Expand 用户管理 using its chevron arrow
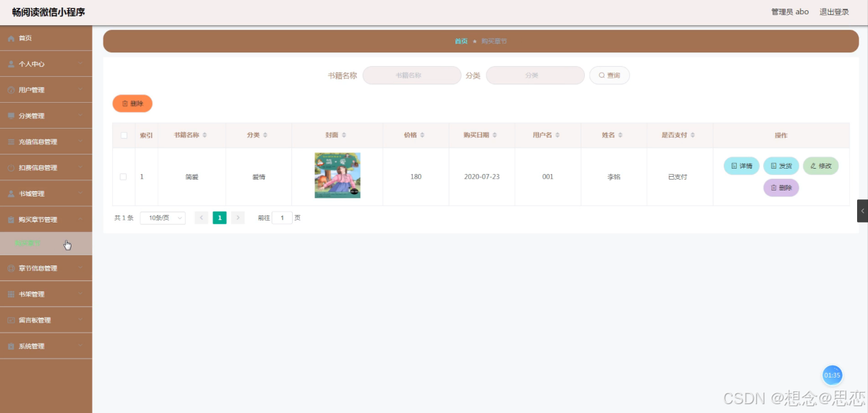The image size is (868, 413). click(80, 90)
